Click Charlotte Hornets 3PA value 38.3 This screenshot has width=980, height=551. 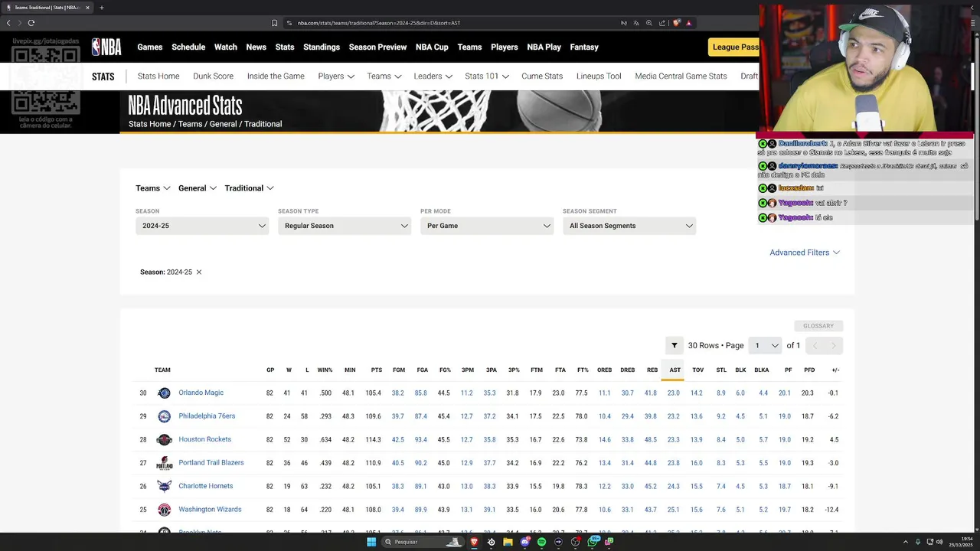(x=489, y=486)
